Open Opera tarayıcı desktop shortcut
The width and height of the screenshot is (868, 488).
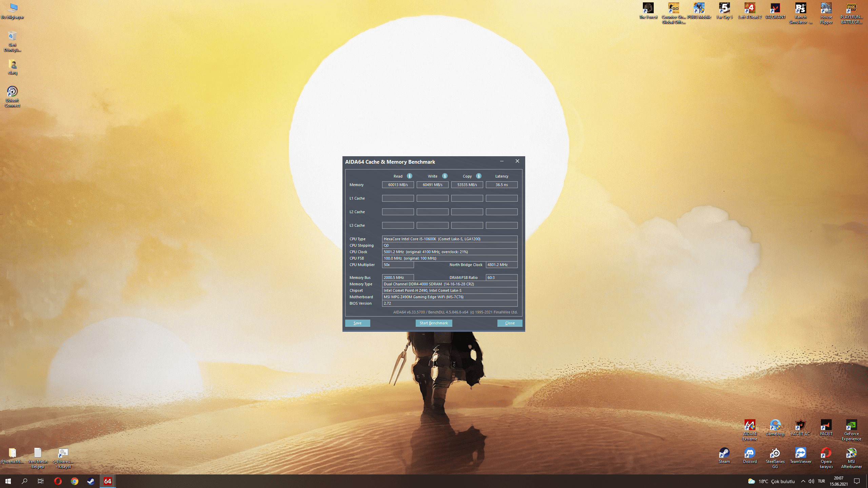pyautogui.click(x=826, y=458)
